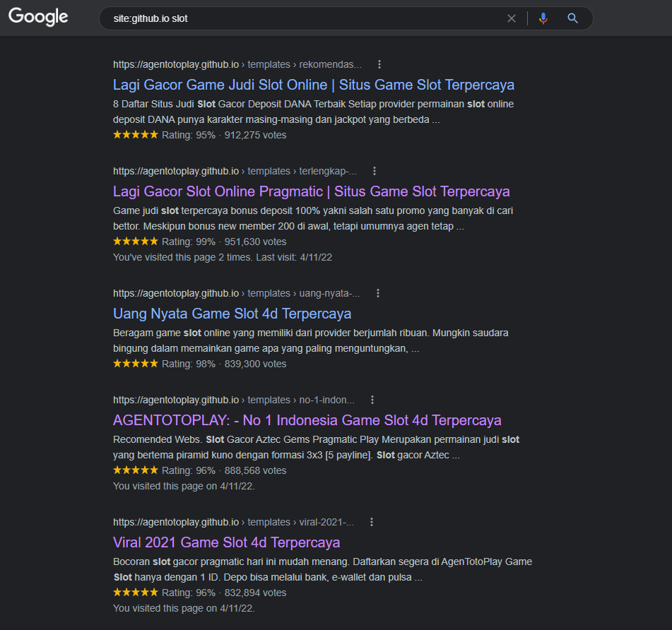Click 'Rating: 99% · 951,630 votes' text
This screenshot has width=672, height=630.
pos(224,242)
